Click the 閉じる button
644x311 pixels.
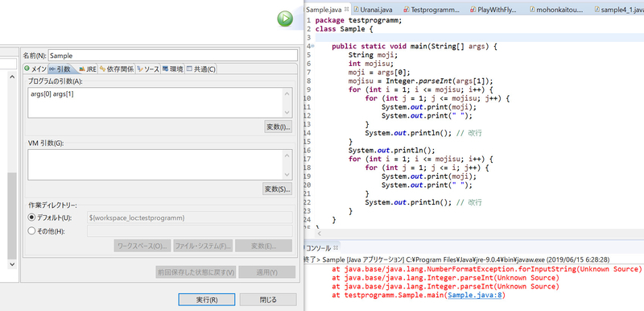pyautogui.click(x=268, y=300)
